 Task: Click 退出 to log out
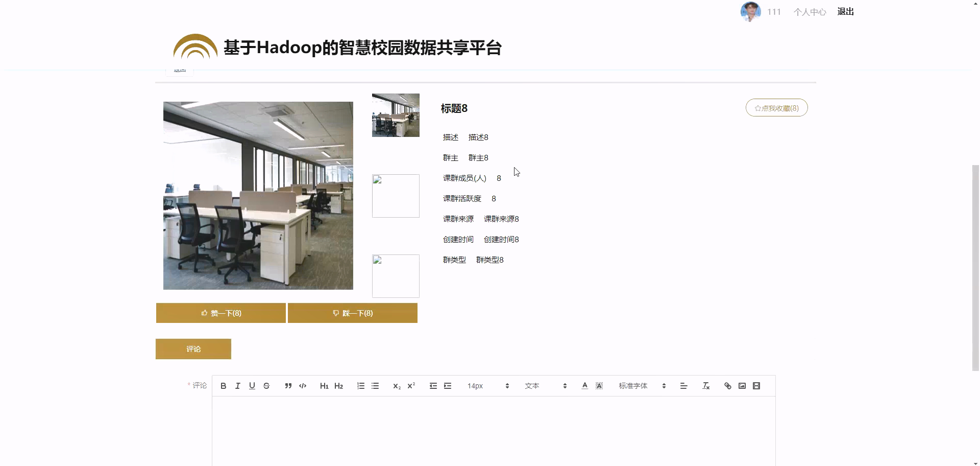[x=845, y=11]
